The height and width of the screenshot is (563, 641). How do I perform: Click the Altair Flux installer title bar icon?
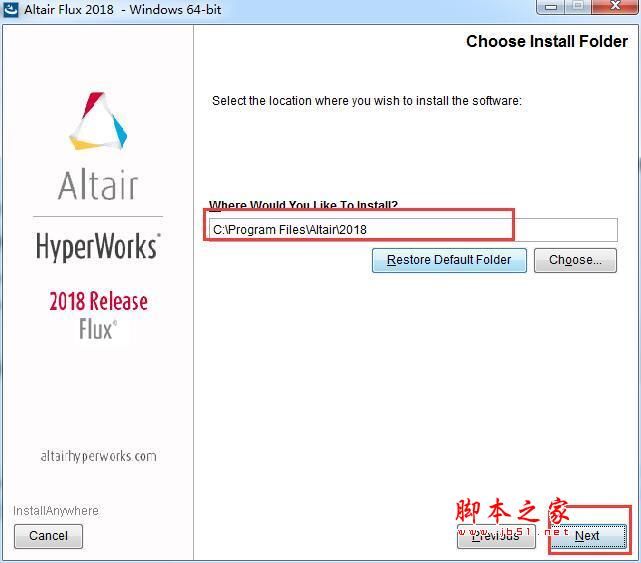11,9
